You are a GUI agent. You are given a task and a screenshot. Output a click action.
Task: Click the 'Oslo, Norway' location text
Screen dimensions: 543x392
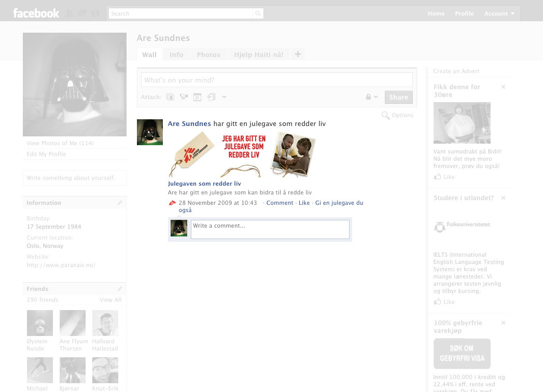45,246
